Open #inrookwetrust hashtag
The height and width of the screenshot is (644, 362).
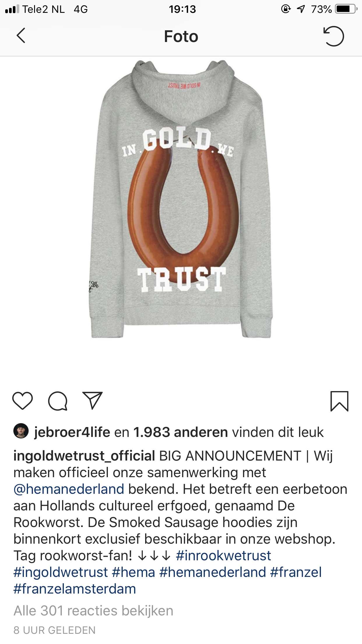[x=224, y=556]
